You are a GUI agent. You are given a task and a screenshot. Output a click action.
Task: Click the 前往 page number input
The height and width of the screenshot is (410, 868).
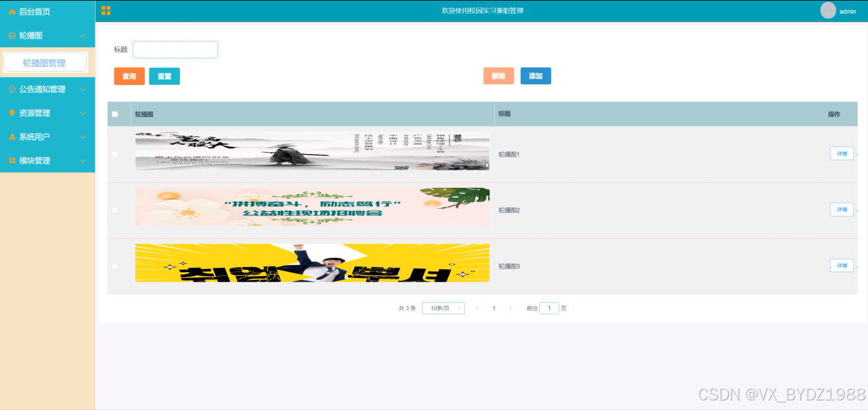549,308
